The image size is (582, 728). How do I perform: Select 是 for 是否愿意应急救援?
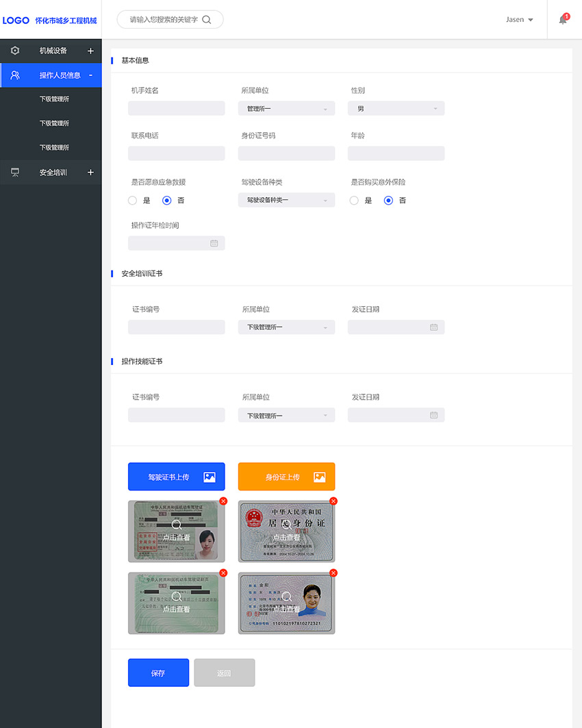[133, 201]
